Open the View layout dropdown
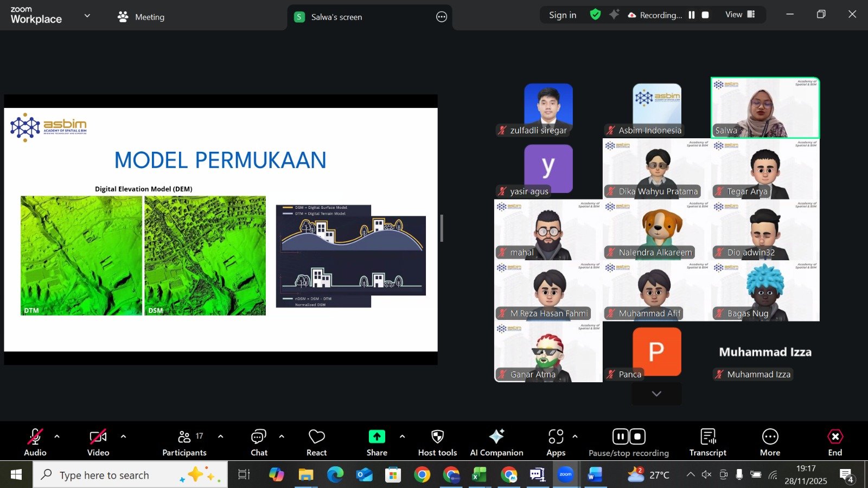The width and height of the screenshot is (868, 488). tap(740, 15)
